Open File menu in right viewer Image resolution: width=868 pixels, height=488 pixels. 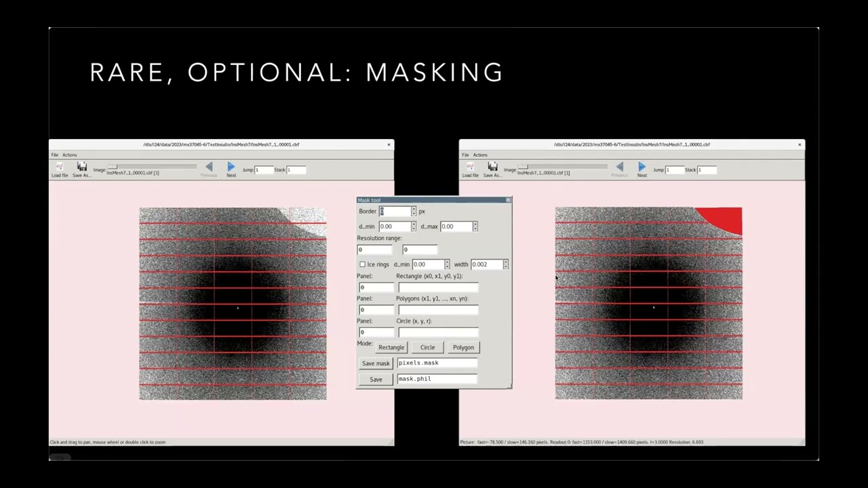465,155
